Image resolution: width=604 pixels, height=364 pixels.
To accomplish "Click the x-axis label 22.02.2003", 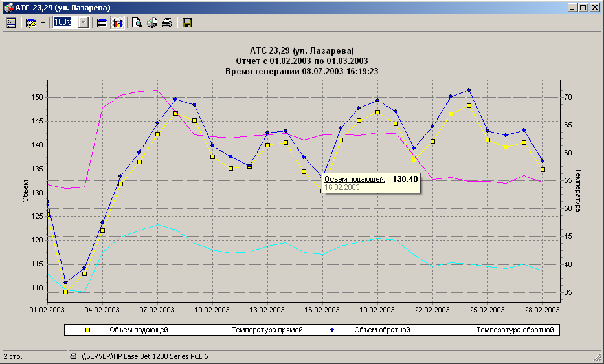I will (x=432, y=310).
